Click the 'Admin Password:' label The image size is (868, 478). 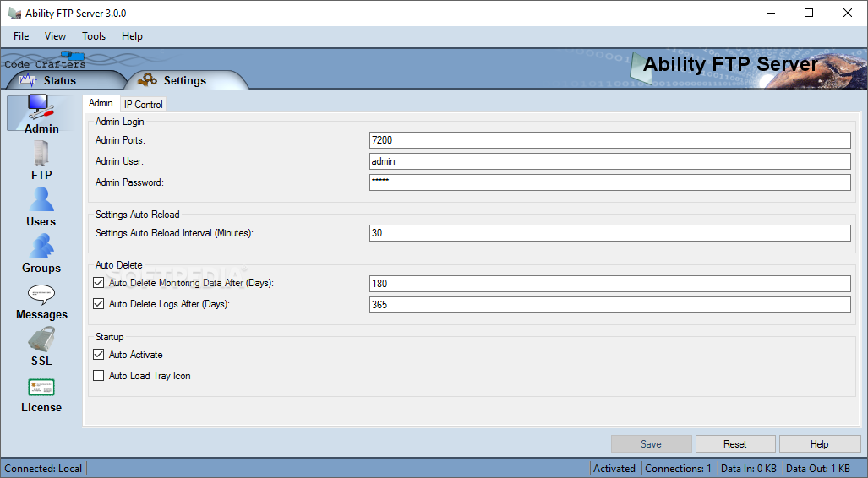(x=129, y=182)
